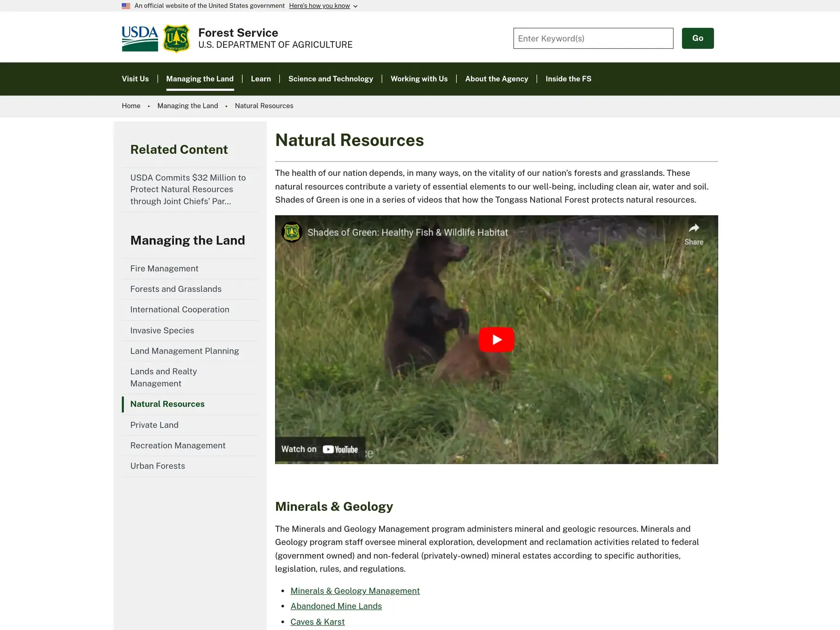Open the Working with Us menu
The image size is (840, 630).
pos(419,79)
